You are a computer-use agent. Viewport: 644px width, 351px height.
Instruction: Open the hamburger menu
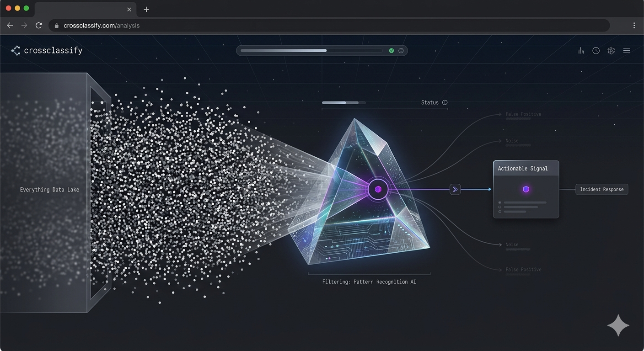pyautogui.click(x=627, y=51)
